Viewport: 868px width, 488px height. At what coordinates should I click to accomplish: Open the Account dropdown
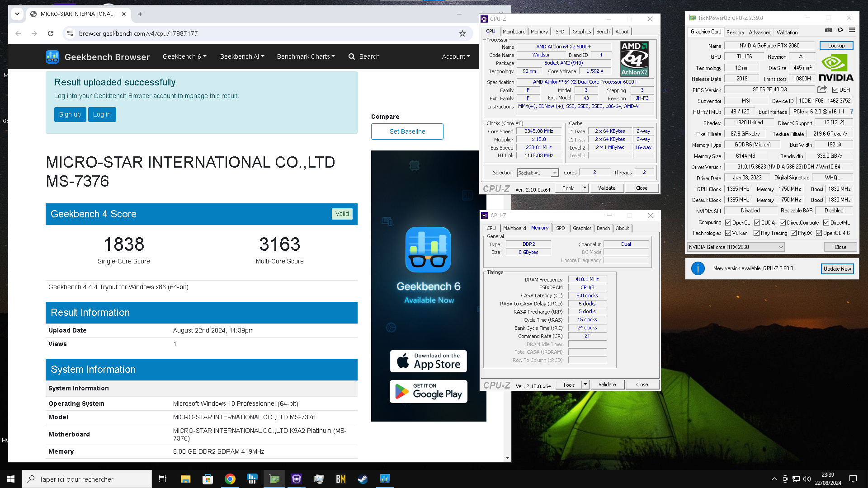(x=456, y=56)
